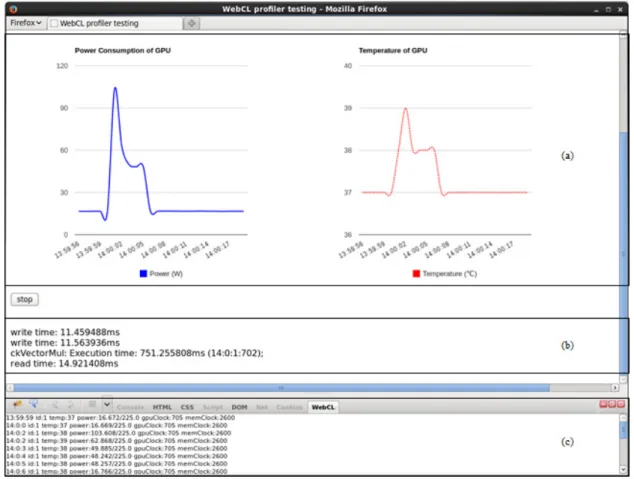
Task: Click the Firefox logo in the title bar
Action: 13,9
